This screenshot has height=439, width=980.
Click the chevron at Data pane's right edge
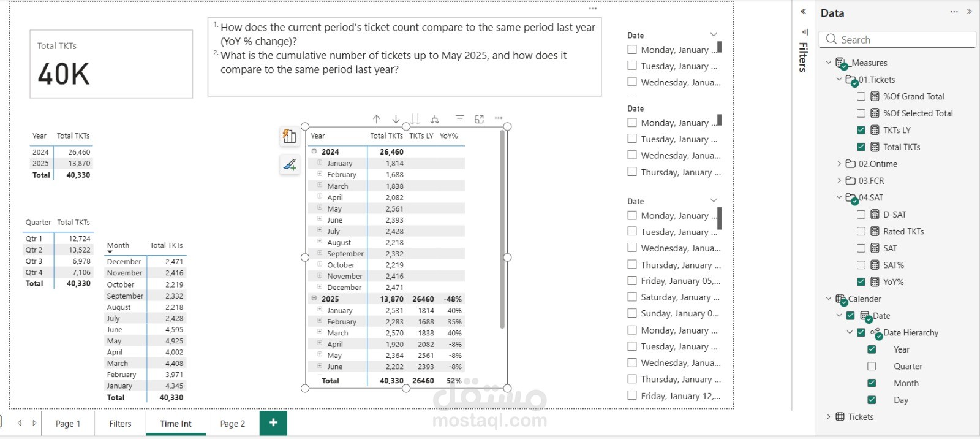tap(970, 12)
